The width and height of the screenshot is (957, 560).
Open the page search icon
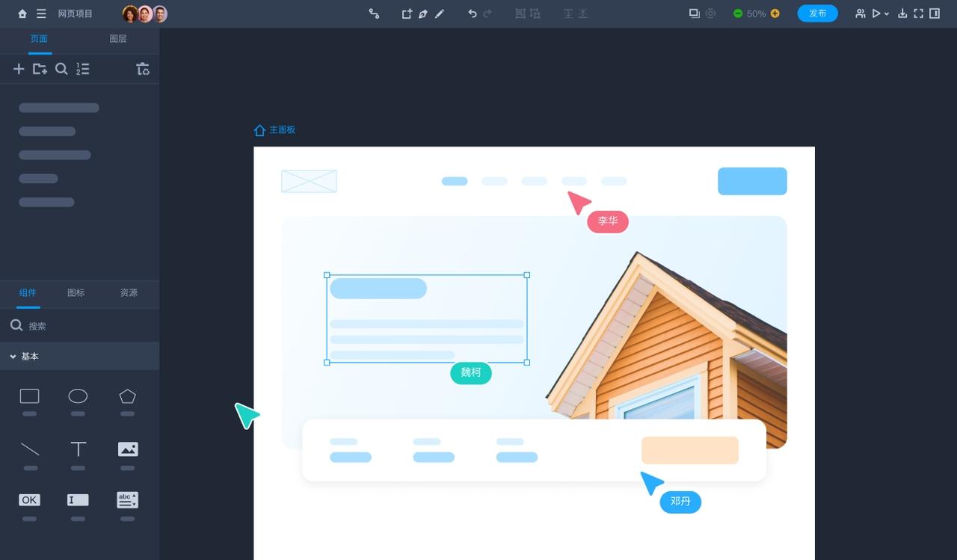pyautogui.click(x=61, y=69)
